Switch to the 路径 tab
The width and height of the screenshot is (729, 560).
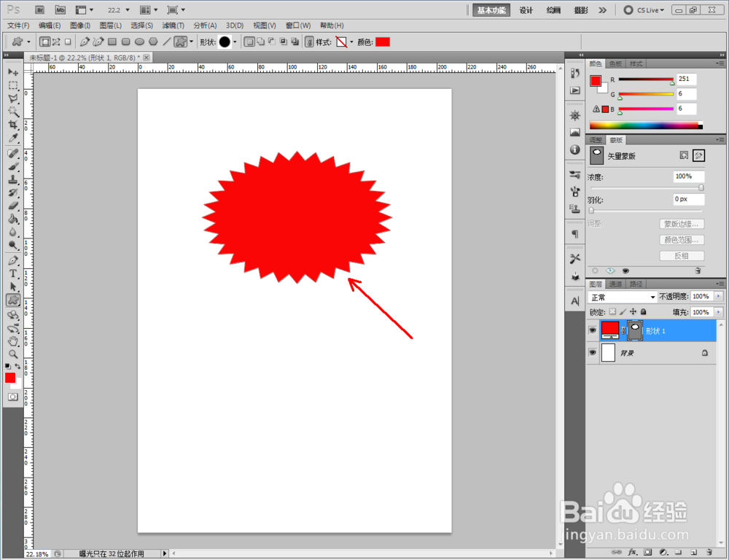[x=636, y=284]
